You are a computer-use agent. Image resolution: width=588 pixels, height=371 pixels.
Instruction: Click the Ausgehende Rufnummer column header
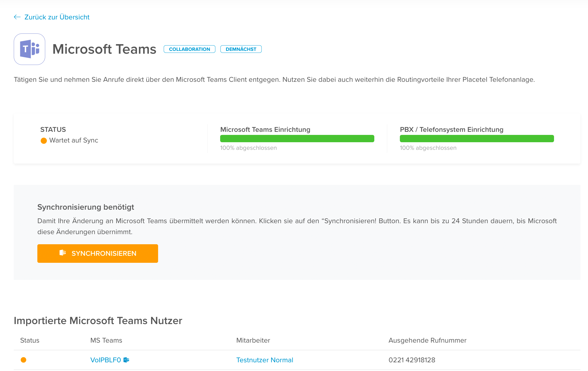[x=427, y=340]
